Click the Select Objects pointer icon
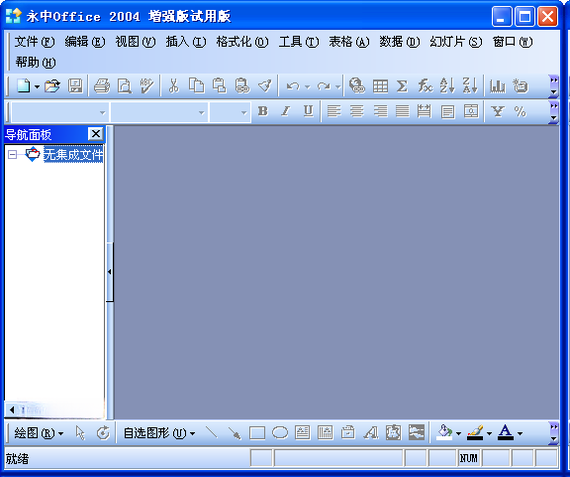Screen dimensions: 570x477 (x=80, y=433)
